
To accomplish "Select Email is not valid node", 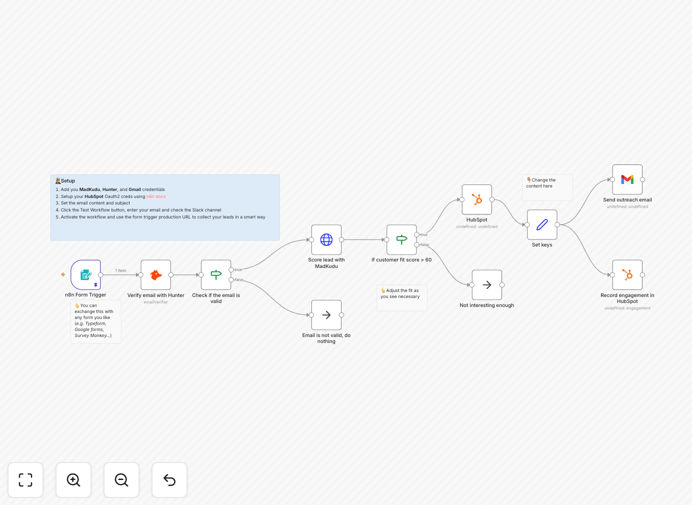I will coord(326,315).
